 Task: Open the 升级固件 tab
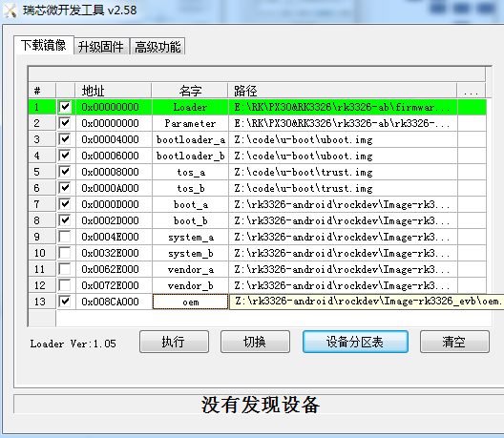(101, 47)
